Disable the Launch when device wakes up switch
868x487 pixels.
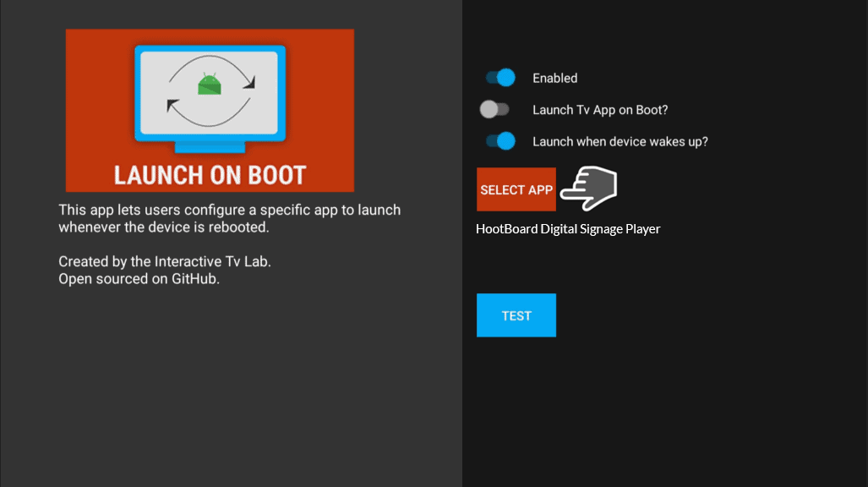[x=500, y=141]
